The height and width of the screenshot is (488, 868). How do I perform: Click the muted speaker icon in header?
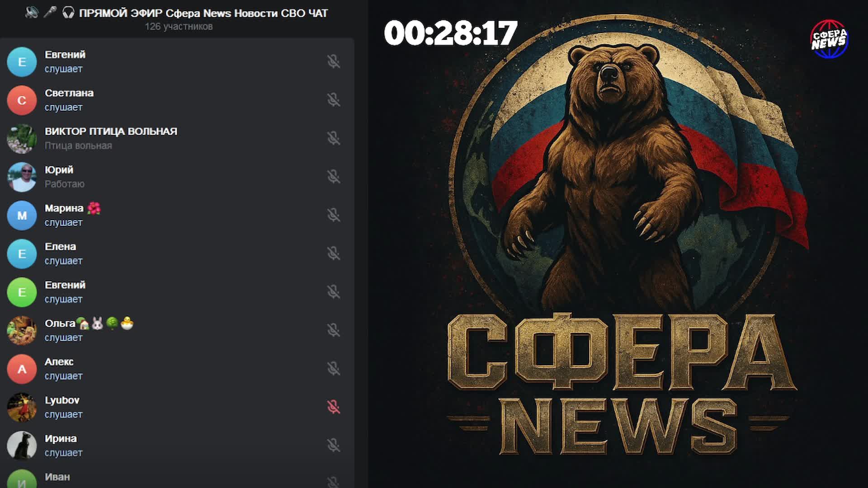32,13
